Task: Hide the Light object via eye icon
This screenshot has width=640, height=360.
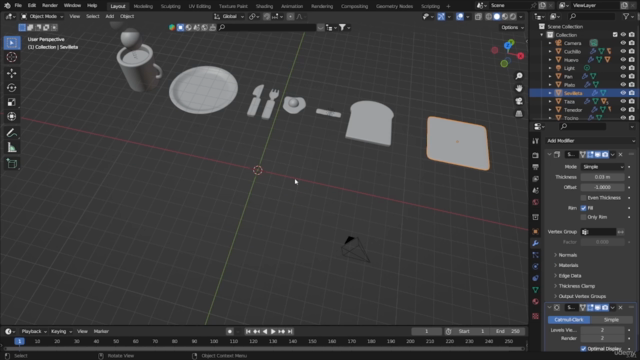Action: click(x=623, y=68)
